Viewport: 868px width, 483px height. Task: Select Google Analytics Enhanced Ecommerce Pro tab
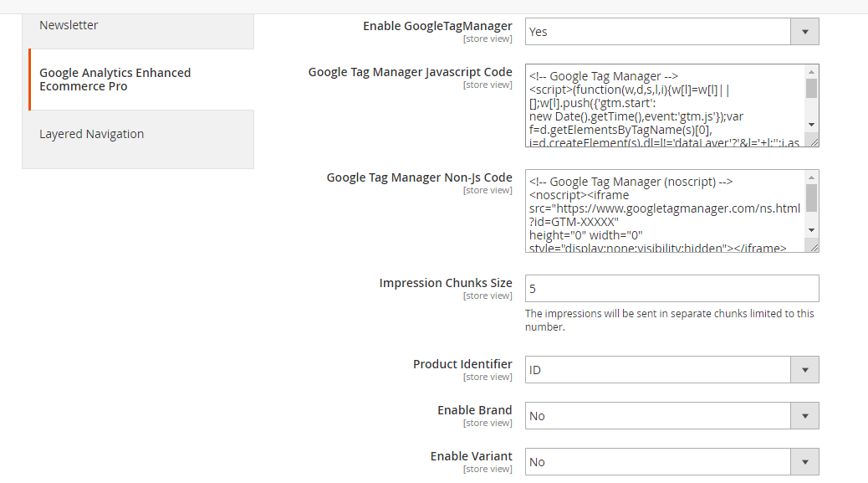point(115,80)
